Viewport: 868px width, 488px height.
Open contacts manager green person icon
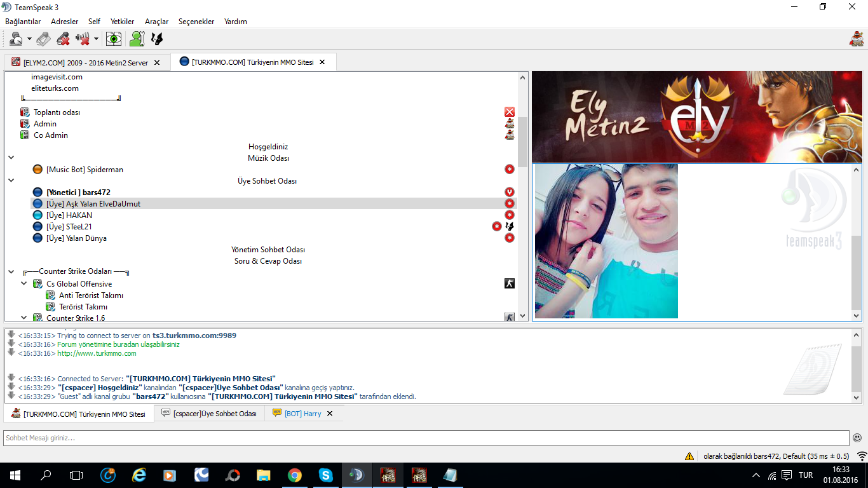pos(137,39)
